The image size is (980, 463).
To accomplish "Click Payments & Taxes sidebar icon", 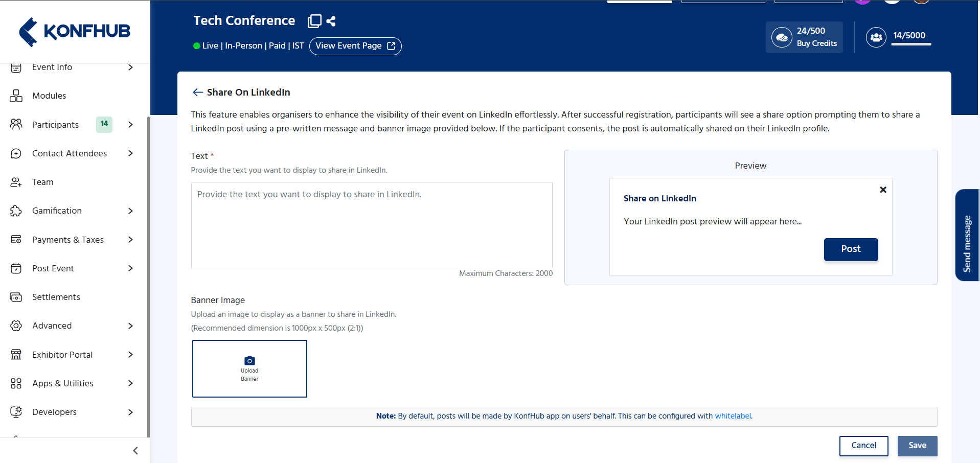I will 16,239.
